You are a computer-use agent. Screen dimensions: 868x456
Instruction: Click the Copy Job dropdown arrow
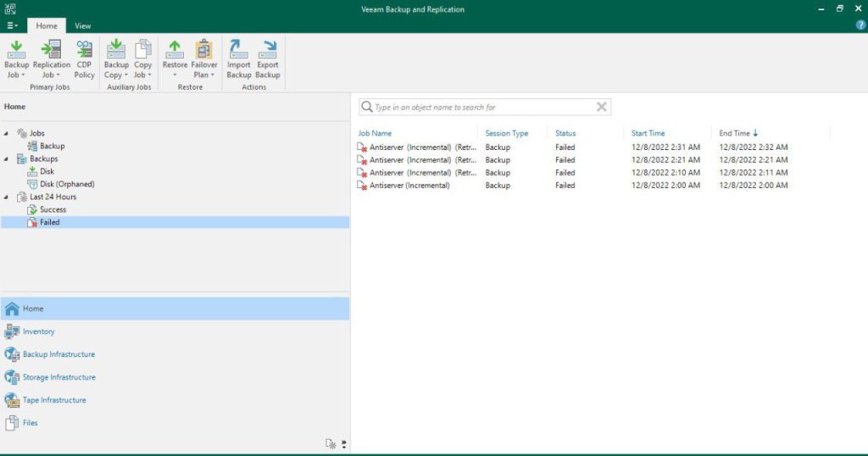149,75
